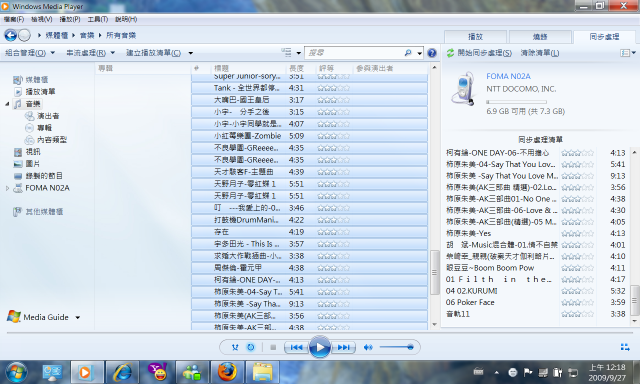Viewport: 640px width, 384px height.
Task: Open the view options dropdown arrow
Action: pyautogui.click(x=299, y=53)
